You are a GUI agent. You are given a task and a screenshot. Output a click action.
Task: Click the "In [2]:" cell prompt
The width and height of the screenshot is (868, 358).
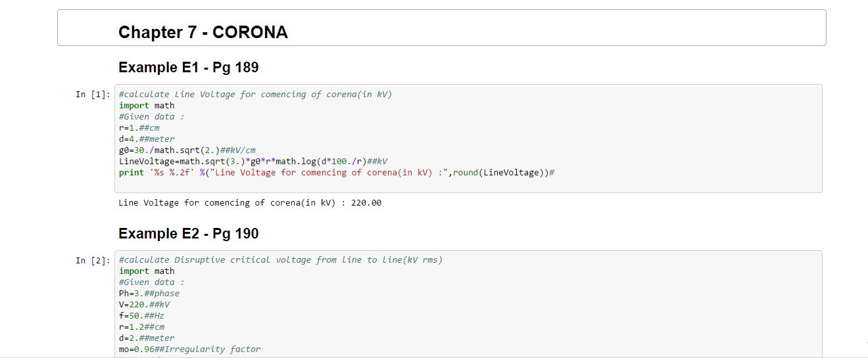pyautogui.click(x=93, y=261)
